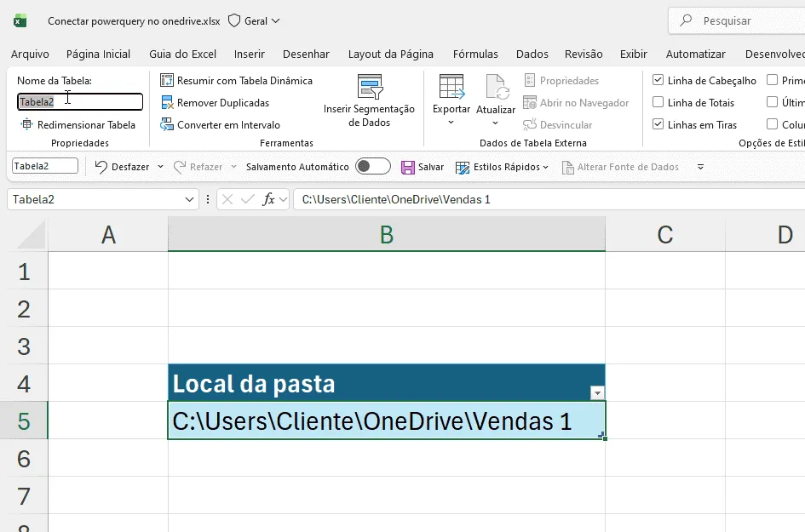The height and width of the screenshot is (532, 805).
Task: Click the Propriedades icon
Action: [530, 81]
